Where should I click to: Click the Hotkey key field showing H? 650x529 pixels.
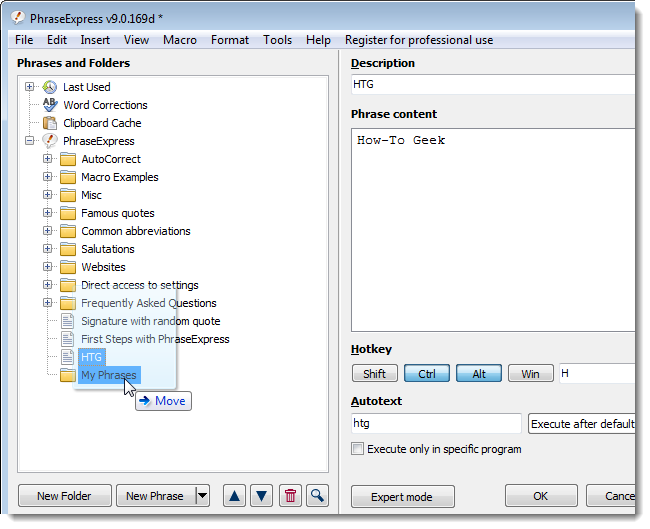[597, 374]
